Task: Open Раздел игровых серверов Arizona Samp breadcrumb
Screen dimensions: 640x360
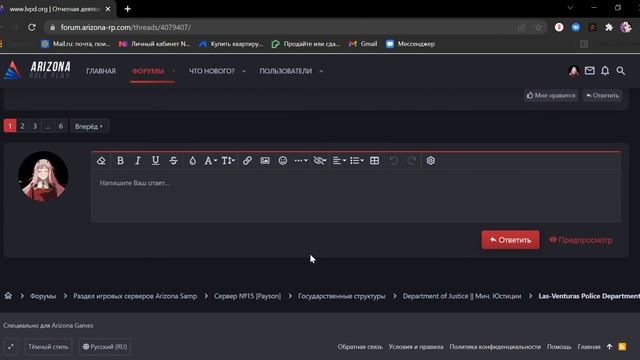Action: [x=135, y=296]
